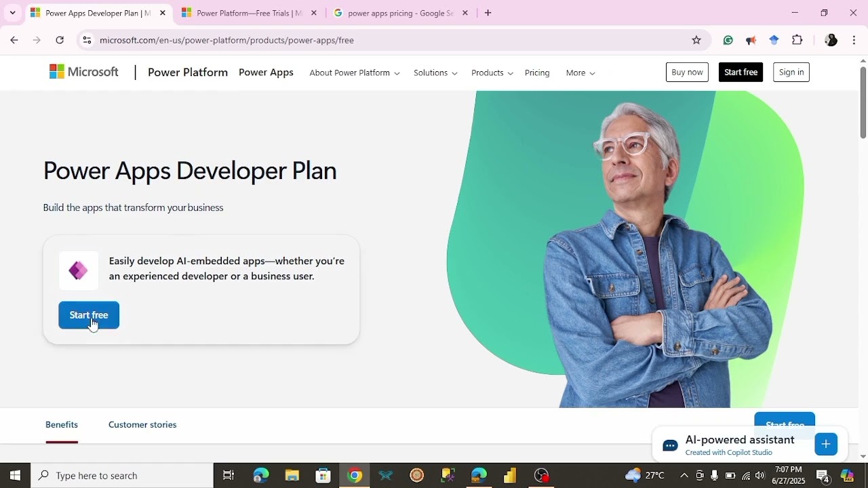
Task: Click the 'Power Apps Developer Plan' heading
Action: tap(190, 171)
